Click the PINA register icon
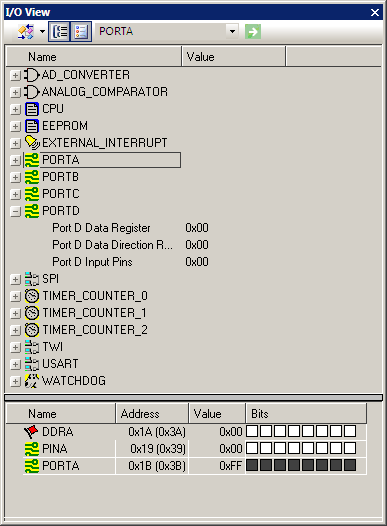The image size is (387, 526). pos(32,449)
